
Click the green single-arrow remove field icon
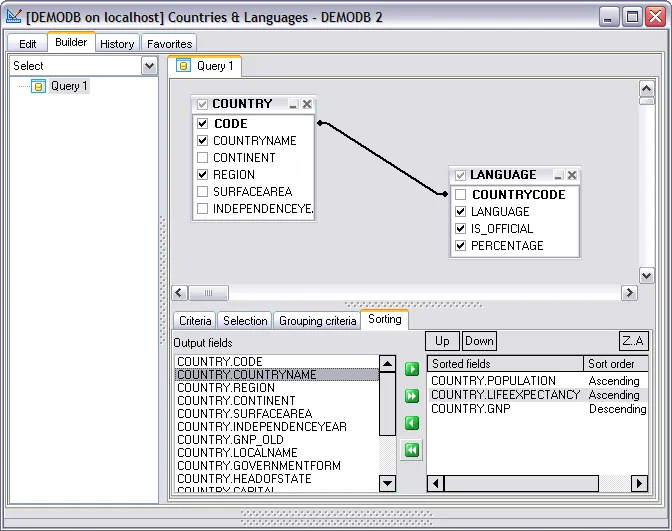[411, 423]
